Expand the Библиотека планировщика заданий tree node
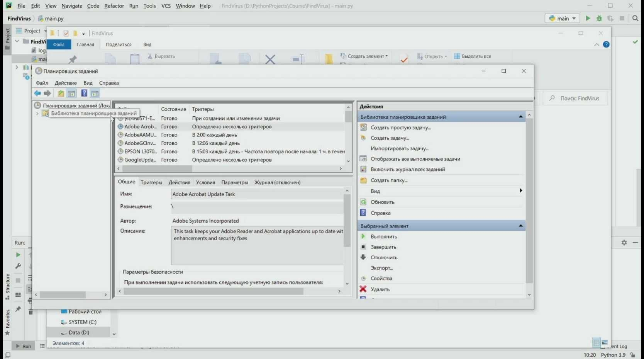The image size is (644, 359). 37,113
